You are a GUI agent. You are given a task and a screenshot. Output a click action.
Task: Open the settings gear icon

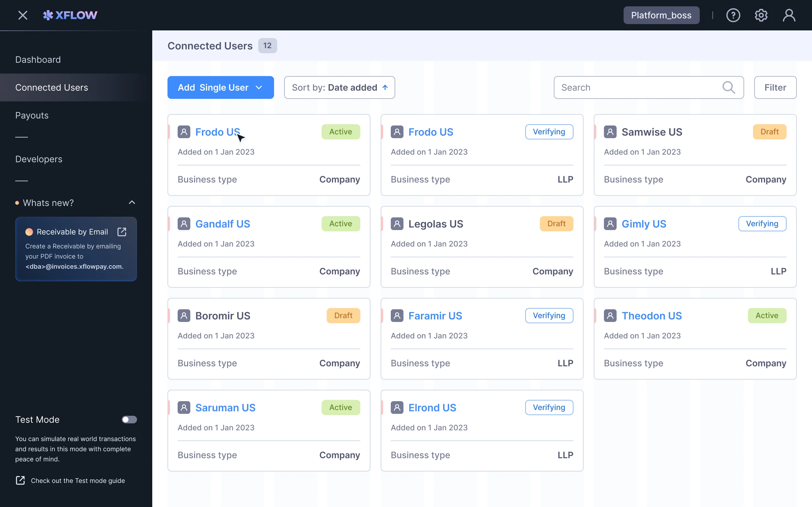pyautogui.click(x=761, y=15)
